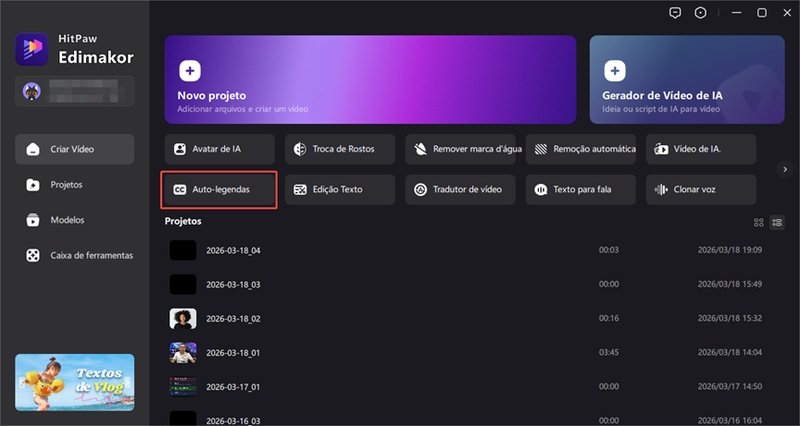
Task: Open project 2026-03-18_02 thumbnail
Action: [x=182, y=318]
